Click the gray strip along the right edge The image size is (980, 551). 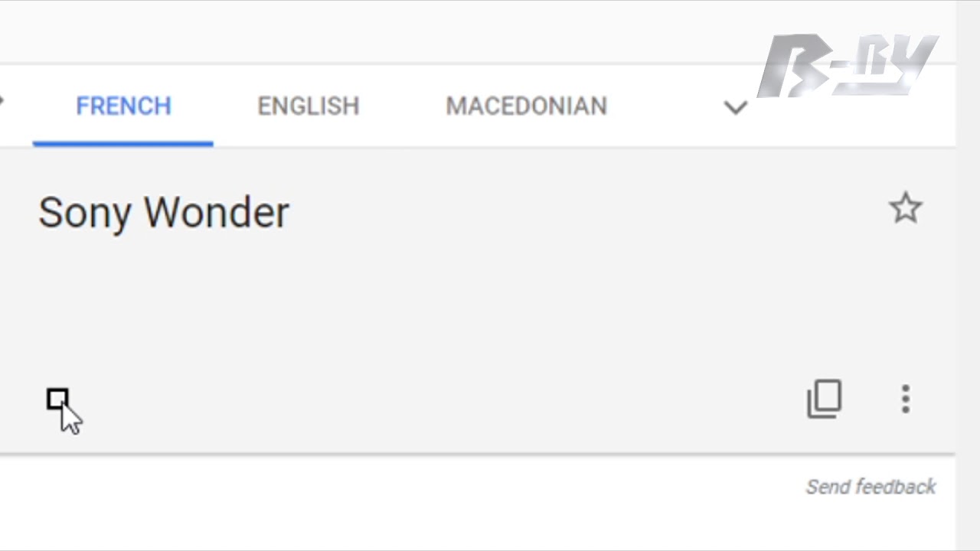pos(968,306)
